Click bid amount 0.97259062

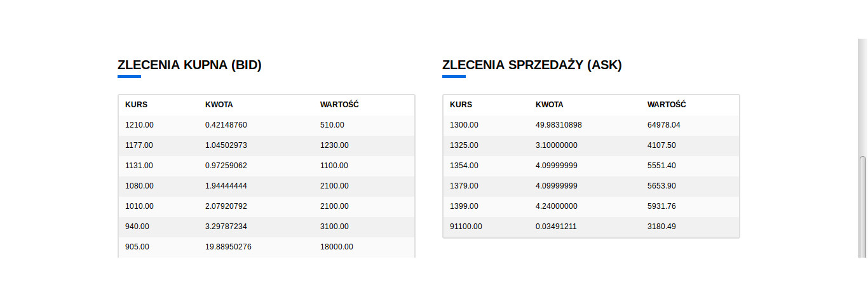pyautogui.click(x=226, y=166)
